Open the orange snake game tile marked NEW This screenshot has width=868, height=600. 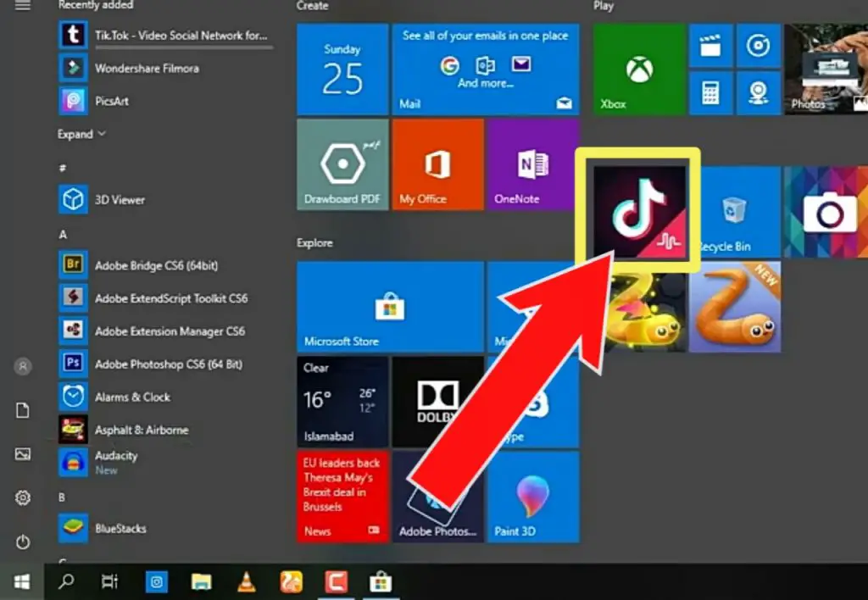tap(735, 307)
